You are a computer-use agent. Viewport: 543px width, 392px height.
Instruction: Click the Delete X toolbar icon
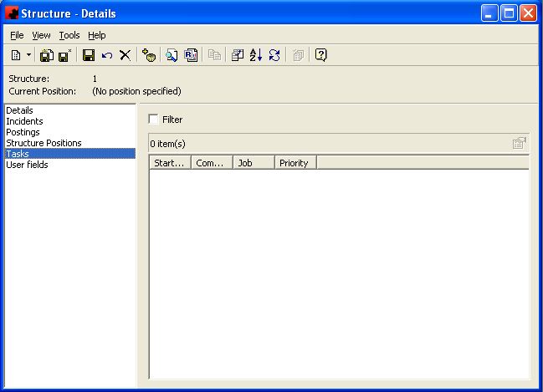tap(125, 55)
